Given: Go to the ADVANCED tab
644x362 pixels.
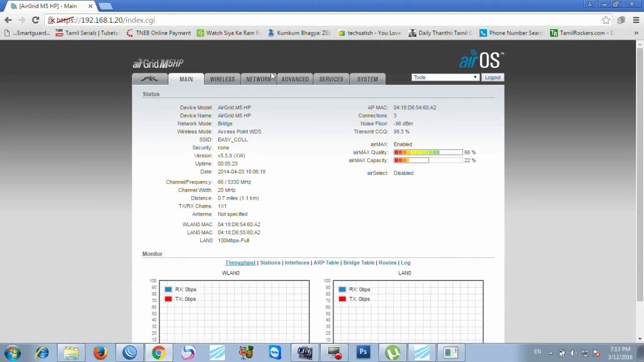Looking at the screenshot, I should (295, 79).
